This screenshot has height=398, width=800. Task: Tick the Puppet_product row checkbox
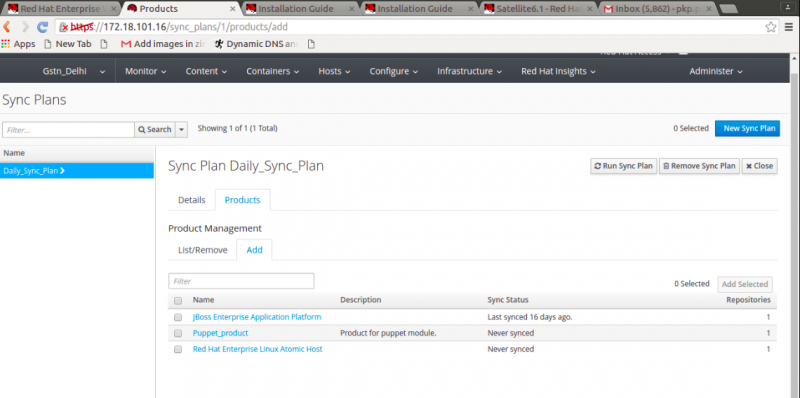tap(178, 333)
